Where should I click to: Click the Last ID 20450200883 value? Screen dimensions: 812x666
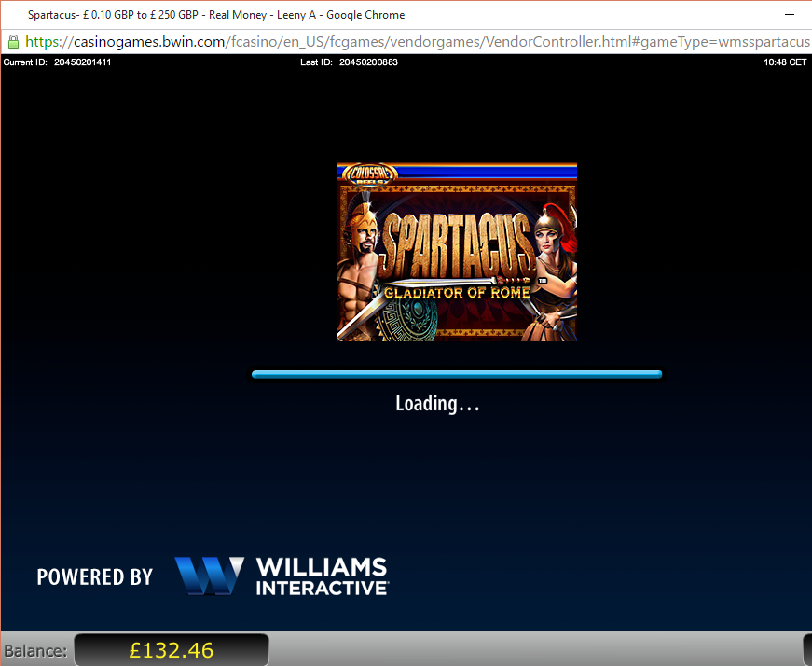pos(368,62)
